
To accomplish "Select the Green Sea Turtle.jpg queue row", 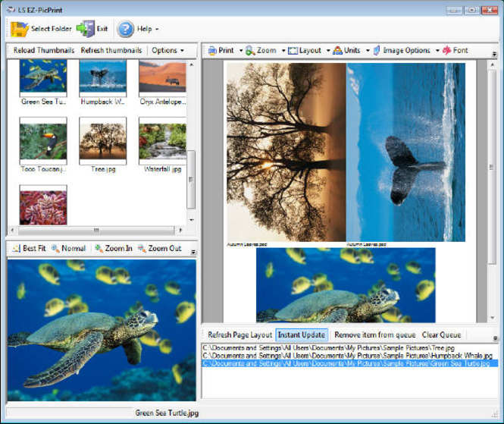I will coord(350,363).
